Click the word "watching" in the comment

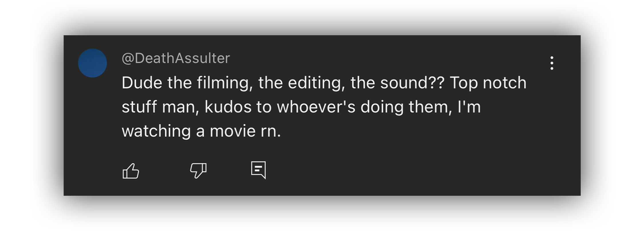[156, 131]
